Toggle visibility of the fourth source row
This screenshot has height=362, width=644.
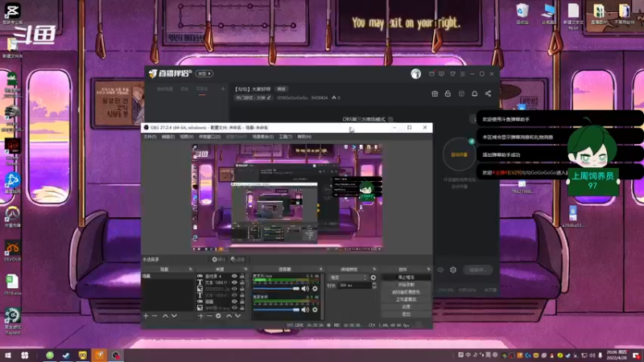point(234,295)
